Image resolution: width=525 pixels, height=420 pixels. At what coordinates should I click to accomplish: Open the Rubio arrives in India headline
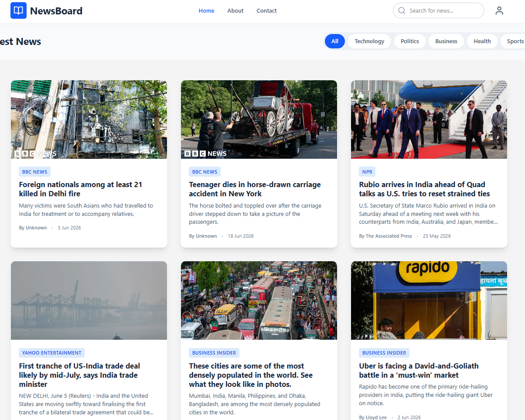424,189
